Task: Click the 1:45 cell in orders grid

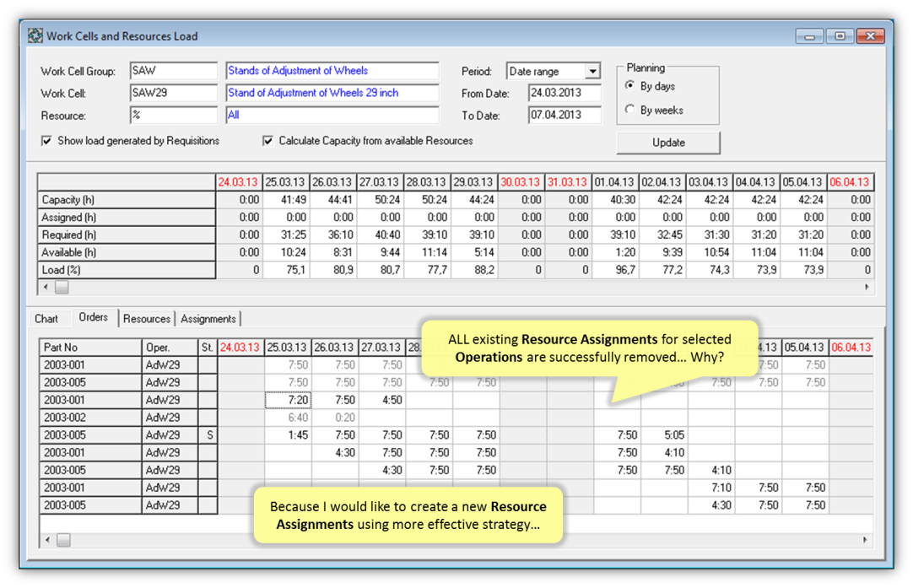Action: [x=289, y=435]
